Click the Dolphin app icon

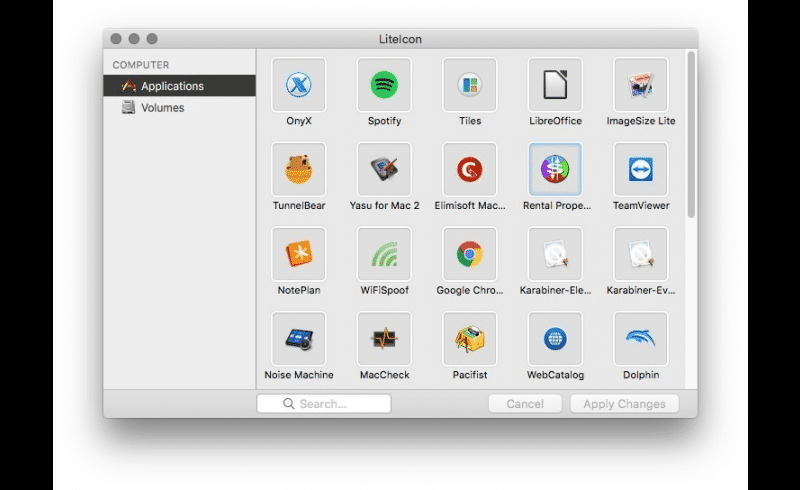tap(641, 339)
